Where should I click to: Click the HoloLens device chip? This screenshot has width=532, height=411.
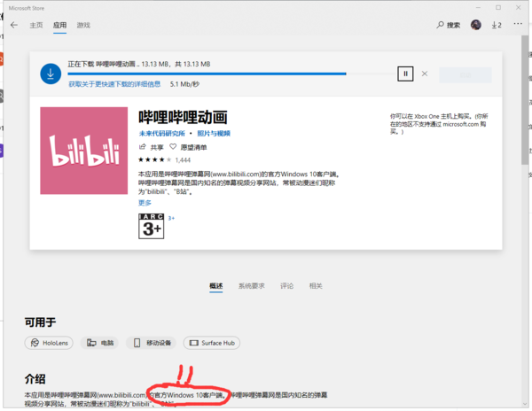click(49, 343)
